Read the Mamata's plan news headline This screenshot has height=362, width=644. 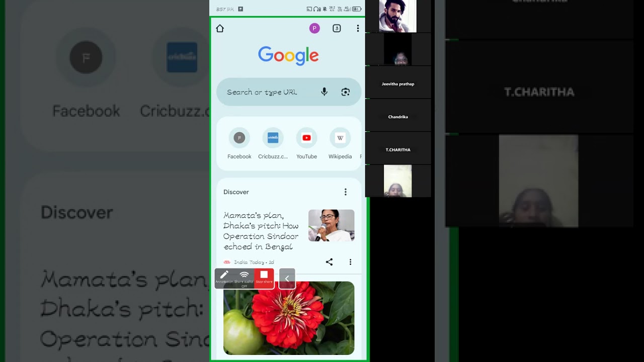tap(261, 231)
